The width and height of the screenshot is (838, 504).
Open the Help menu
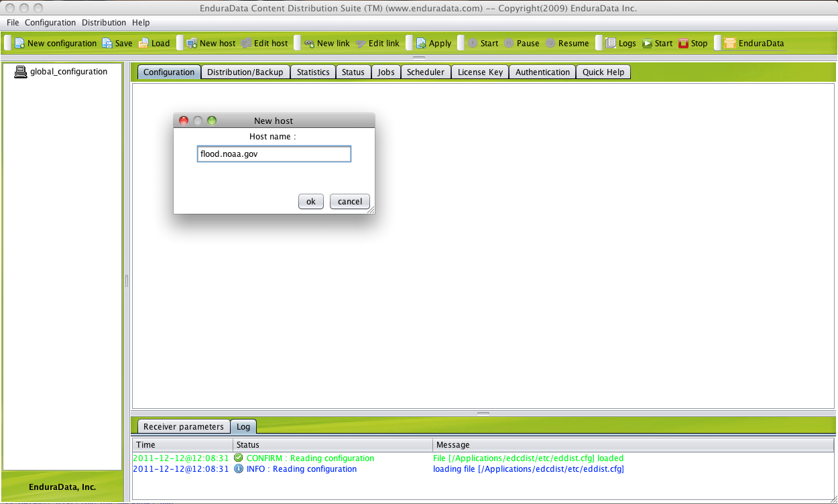point(141,22)
